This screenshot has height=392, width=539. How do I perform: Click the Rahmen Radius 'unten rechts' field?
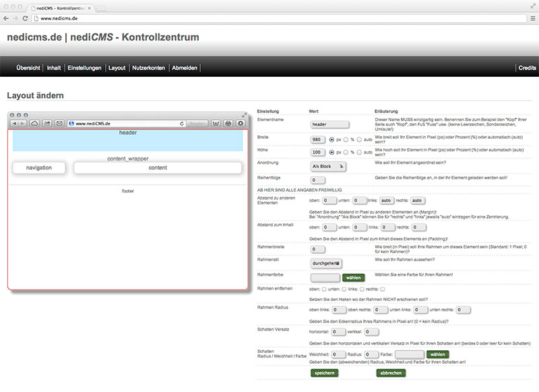pos(463,310)
